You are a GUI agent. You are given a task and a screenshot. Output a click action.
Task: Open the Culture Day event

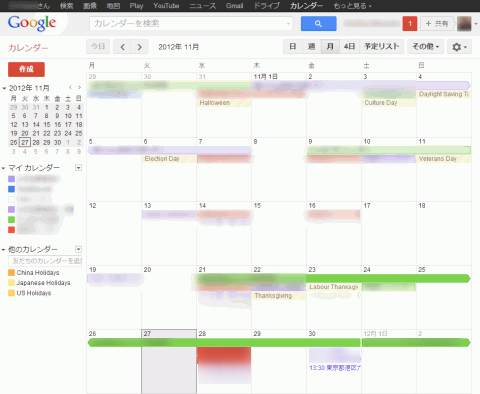tap(389, 103)
